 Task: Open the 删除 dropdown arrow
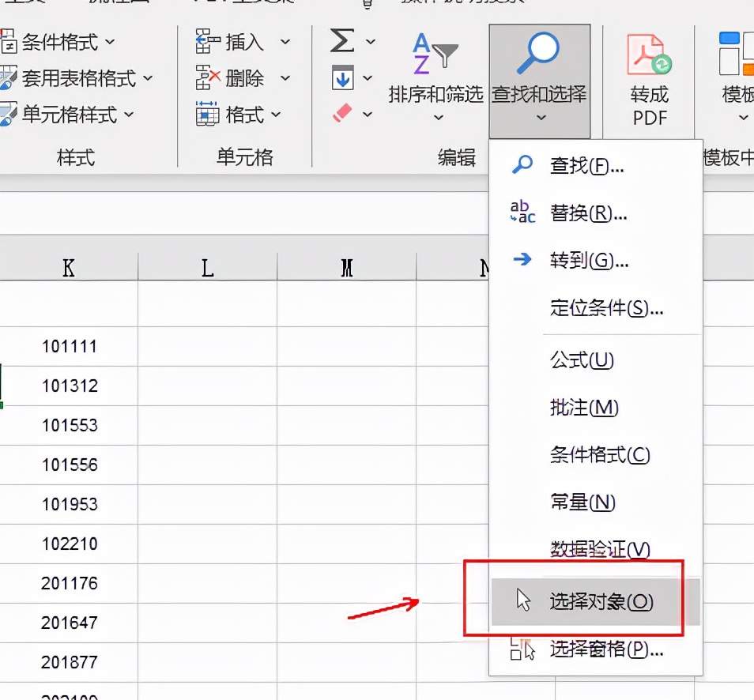(x=285, y=78)
